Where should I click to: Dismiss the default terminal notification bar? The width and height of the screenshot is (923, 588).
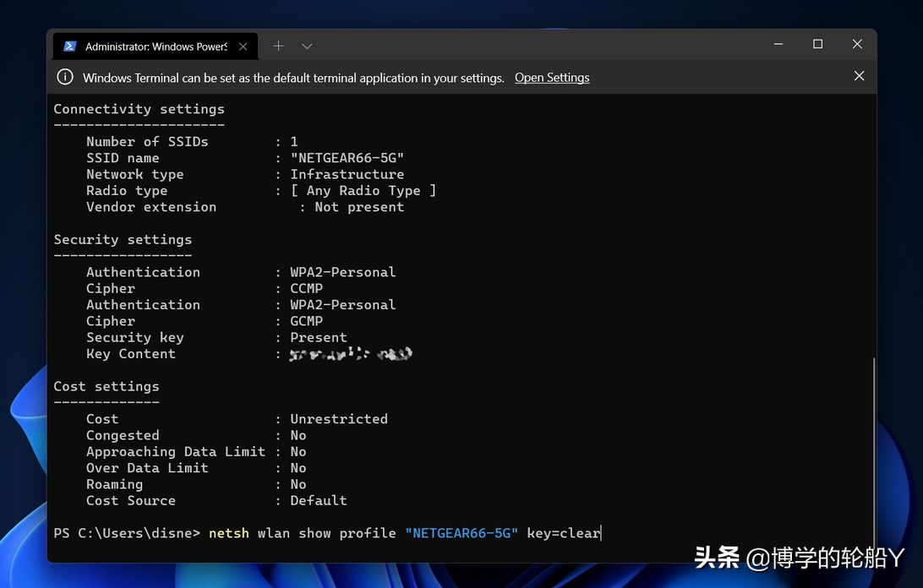click(859, 76)
